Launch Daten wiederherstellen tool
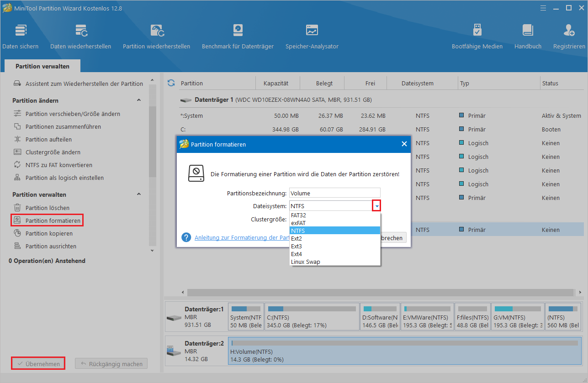The image size is (588, 383). (81, 37)
